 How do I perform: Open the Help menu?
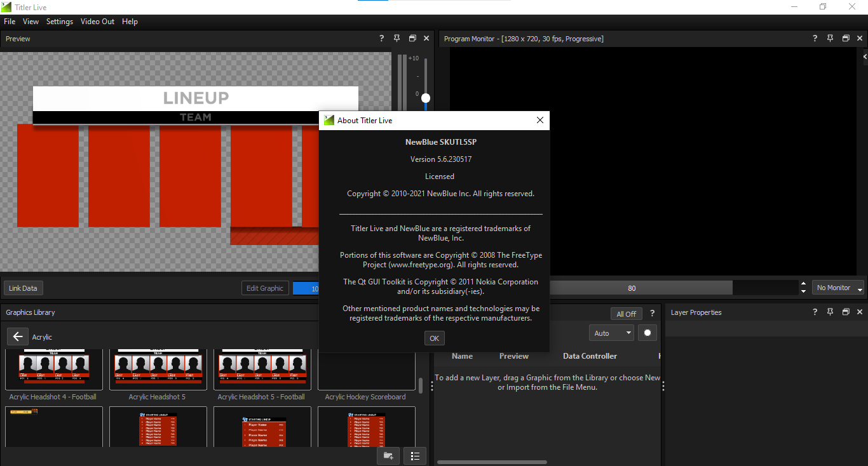tap(130, 22)
